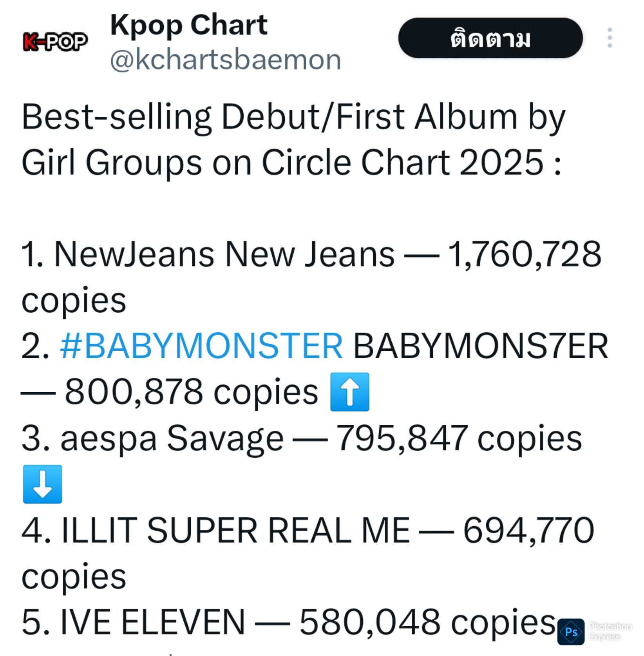
Task: Click the Photoshop Express Ps logo
Action: [571, 632]
